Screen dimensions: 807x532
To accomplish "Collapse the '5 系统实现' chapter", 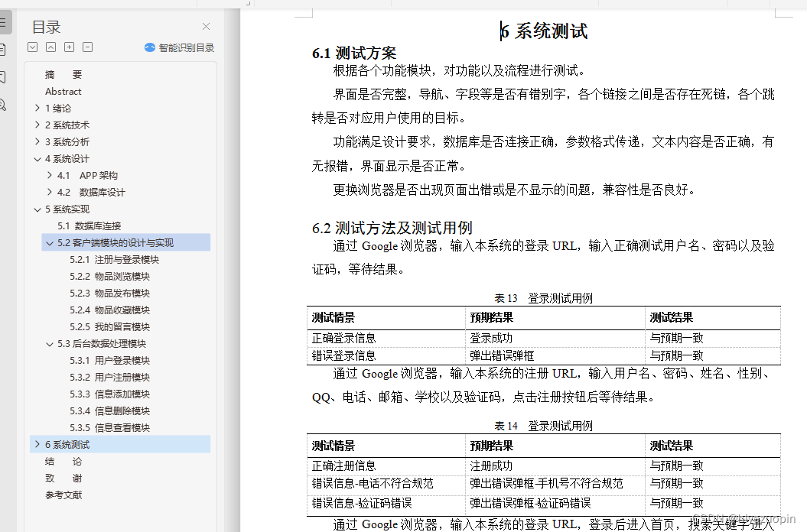I will [x=37, y=209].
